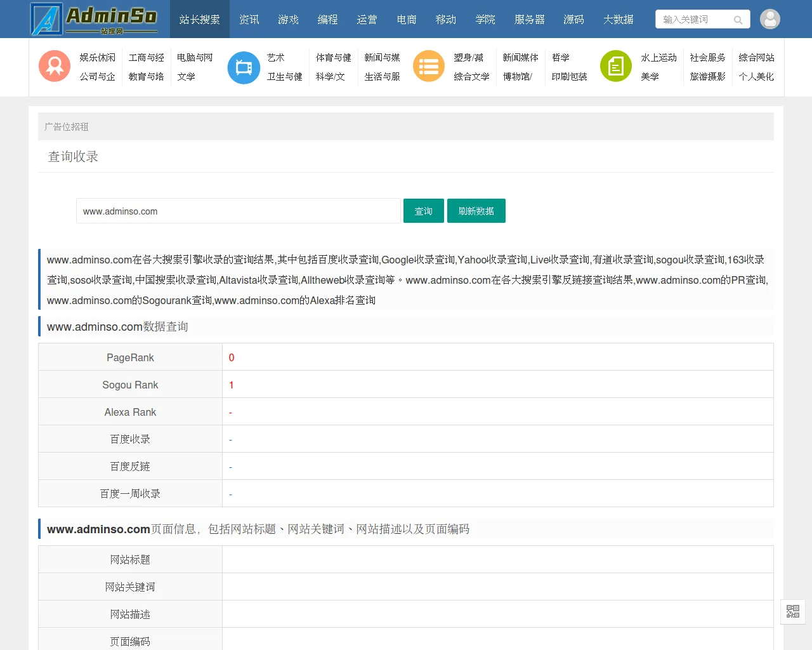Open the 旅游摄影 category link
Screen dimensions: 812x650
coord(707,76)
